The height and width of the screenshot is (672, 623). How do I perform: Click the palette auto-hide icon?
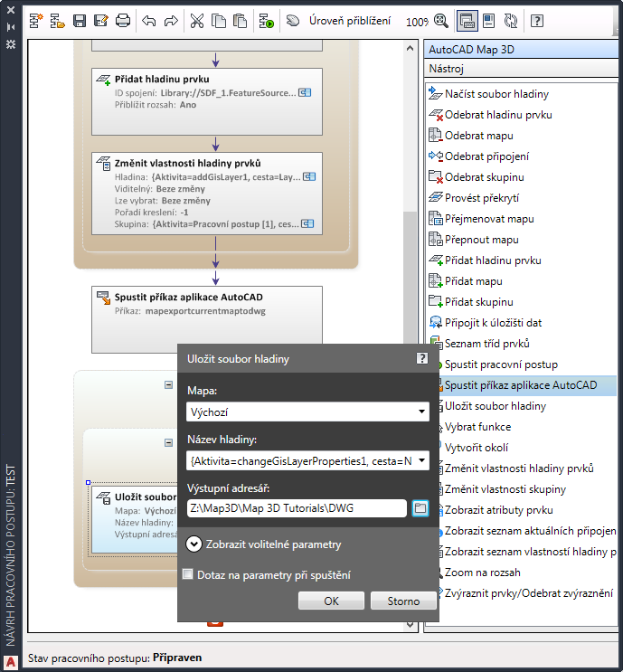pyautogui.click(x=11, y=27)
